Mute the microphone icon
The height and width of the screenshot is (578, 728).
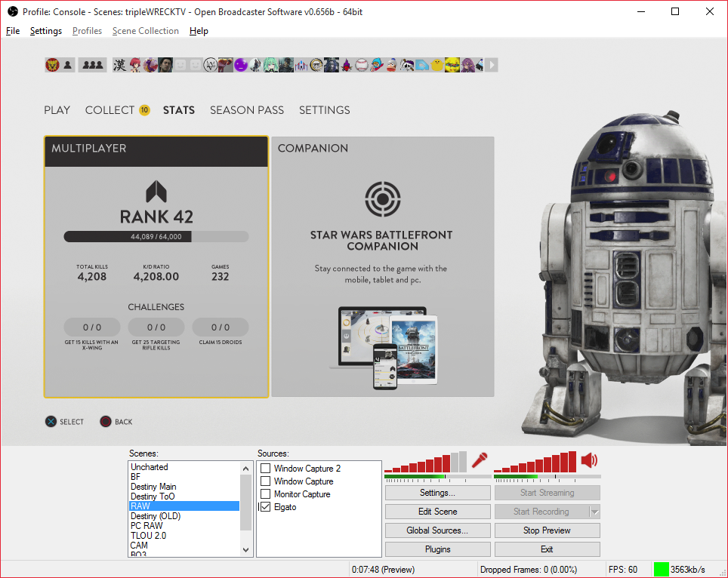[480, 460]
